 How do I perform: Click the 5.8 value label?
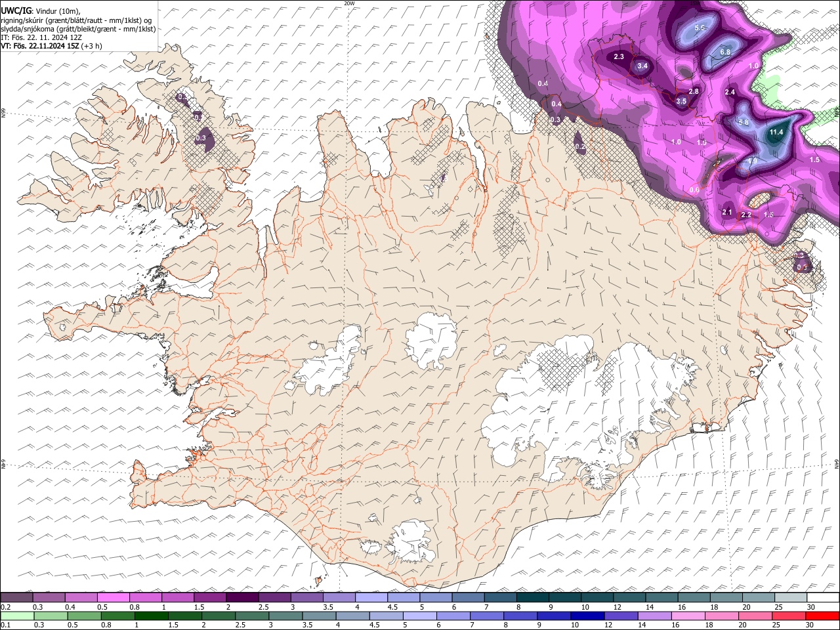[x=744, y=122]
